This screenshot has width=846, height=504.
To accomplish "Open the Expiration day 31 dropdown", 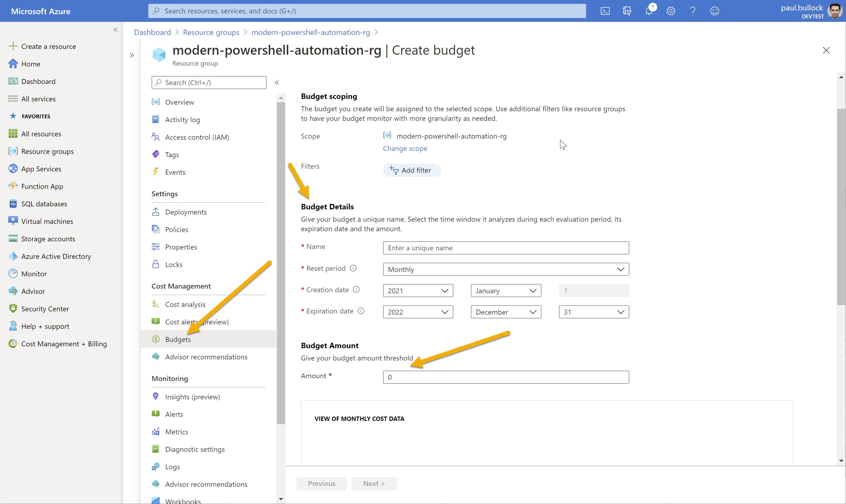I will (x=593, y=312).
